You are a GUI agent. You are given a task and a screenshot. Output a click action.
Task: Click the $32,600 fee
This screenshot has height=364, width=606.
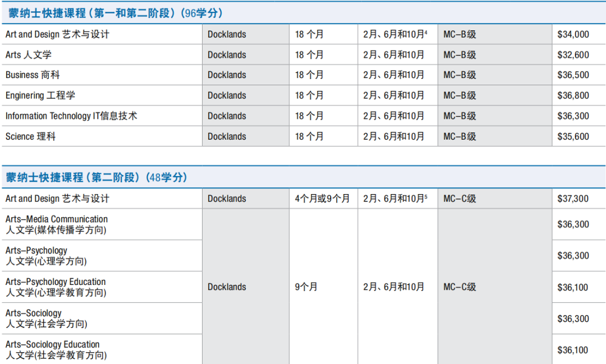click(x=573, y=55)
